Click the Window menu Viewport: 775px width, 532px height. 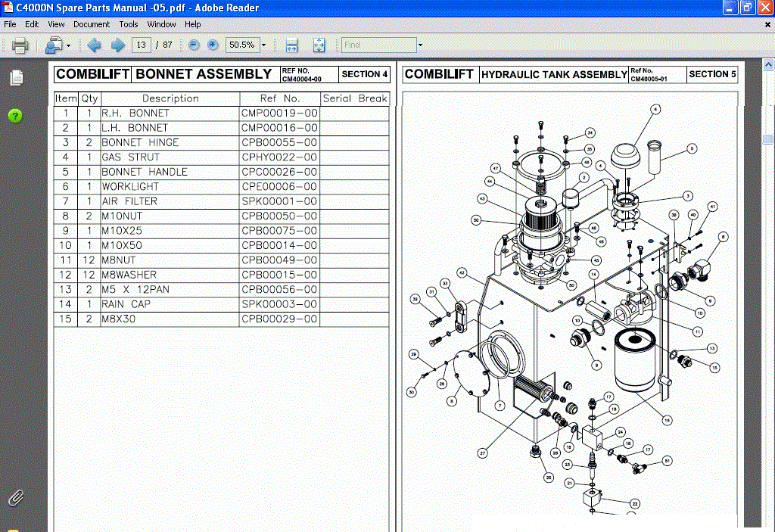tap(161, 23)
